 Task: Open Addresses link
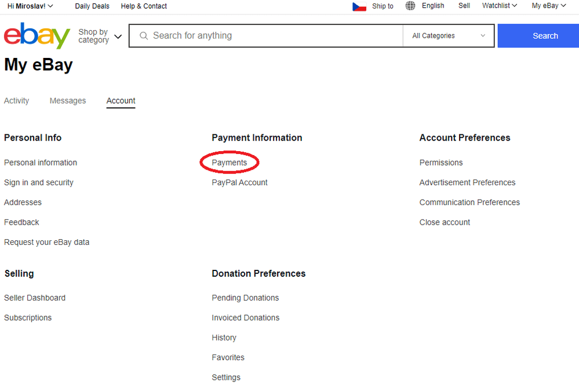[23, 203]
